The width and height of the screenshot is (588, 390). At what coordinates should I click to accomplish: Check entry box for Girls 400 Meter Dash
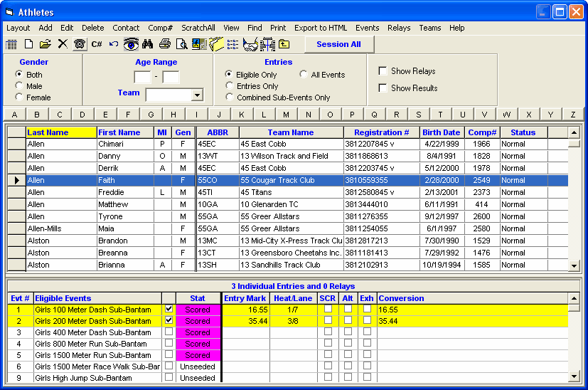pyautogui.click(x=169, y=332)
